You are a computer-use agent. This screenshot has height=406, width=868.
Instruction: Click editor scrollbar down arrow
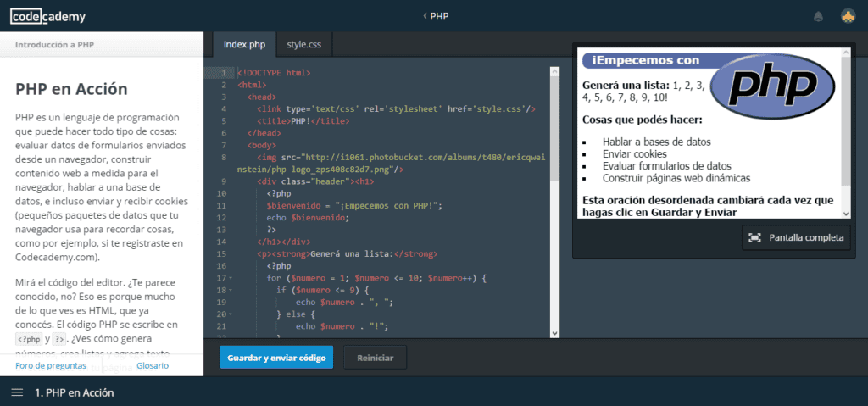[554, 333]
